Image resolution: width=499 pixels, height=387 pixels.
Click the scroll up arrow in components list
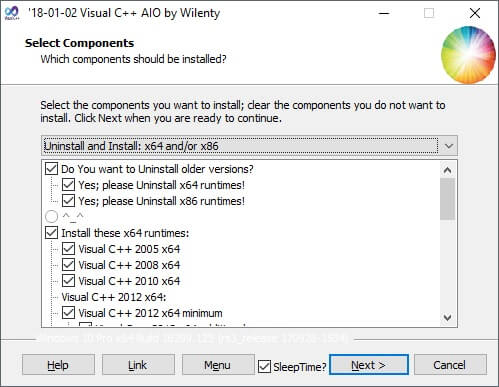tap(448, 170)
